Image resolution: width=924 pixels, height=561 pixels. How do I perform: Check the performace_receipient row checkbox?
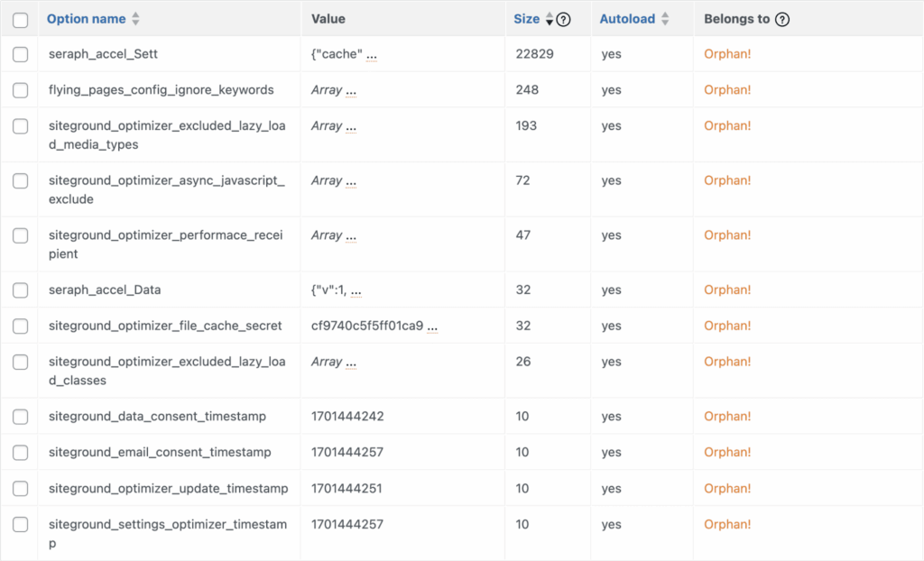coord(21,235)
